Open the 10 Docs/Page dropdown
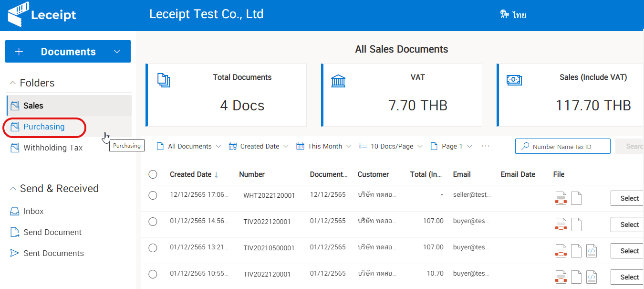Image resolution: width=644 pixels, height=289 pixels. point(390,146)
